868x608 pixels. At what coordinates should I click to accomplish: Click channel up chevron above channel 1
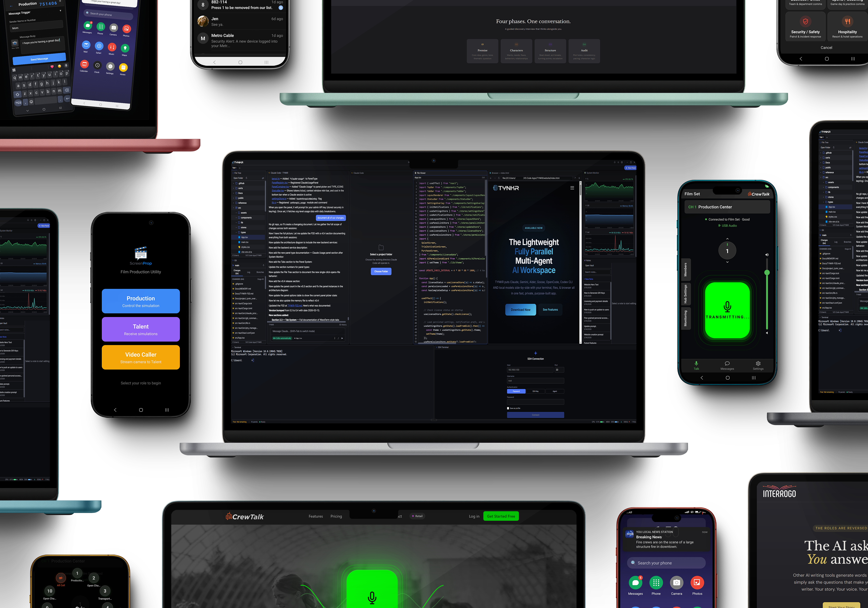tap(727, 239)
